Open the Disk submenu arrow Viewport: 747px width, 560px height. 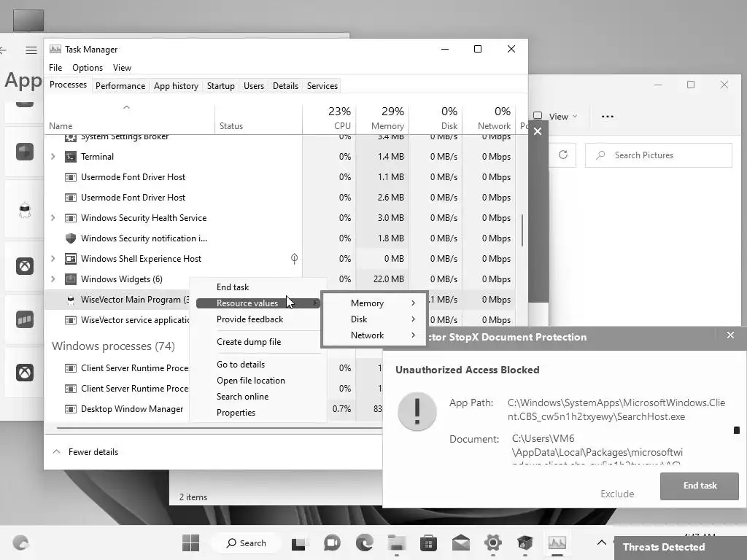[x=414, y=319]
